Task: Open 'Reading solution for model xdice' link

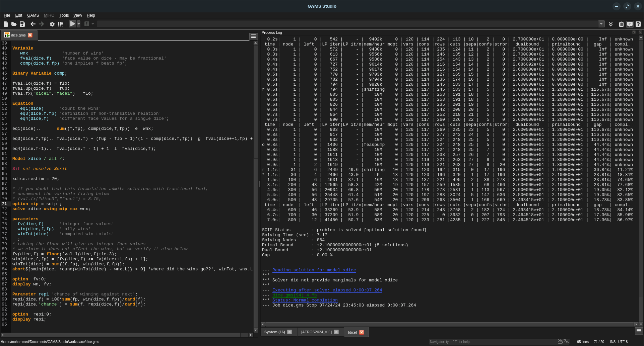Action: 314,270
